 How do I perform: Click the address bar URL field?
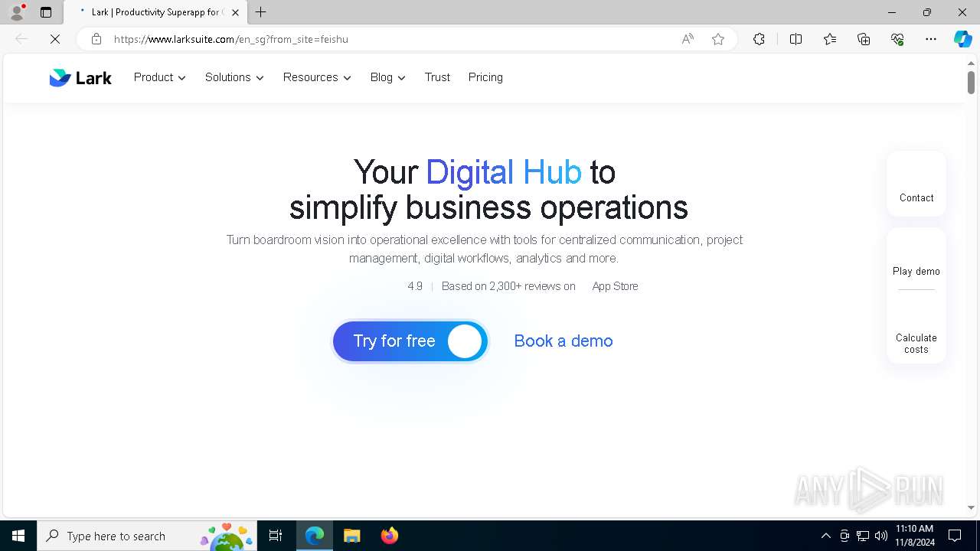tap(390, 39)
